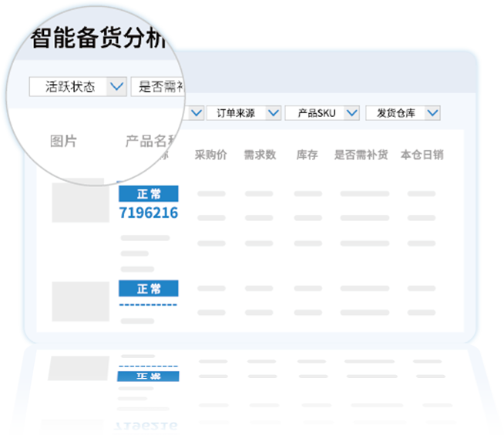Sort by the 库存 column header

(x=307, y=155)
